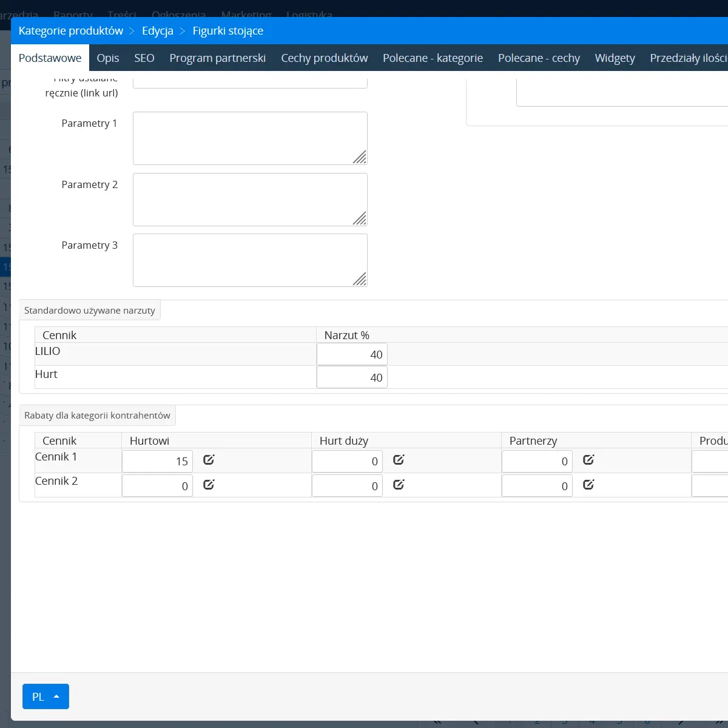Screen dimensions: 728x728
Task: Open the PL language dropdown
Action: pyautogui.click(x=45, y=696)
